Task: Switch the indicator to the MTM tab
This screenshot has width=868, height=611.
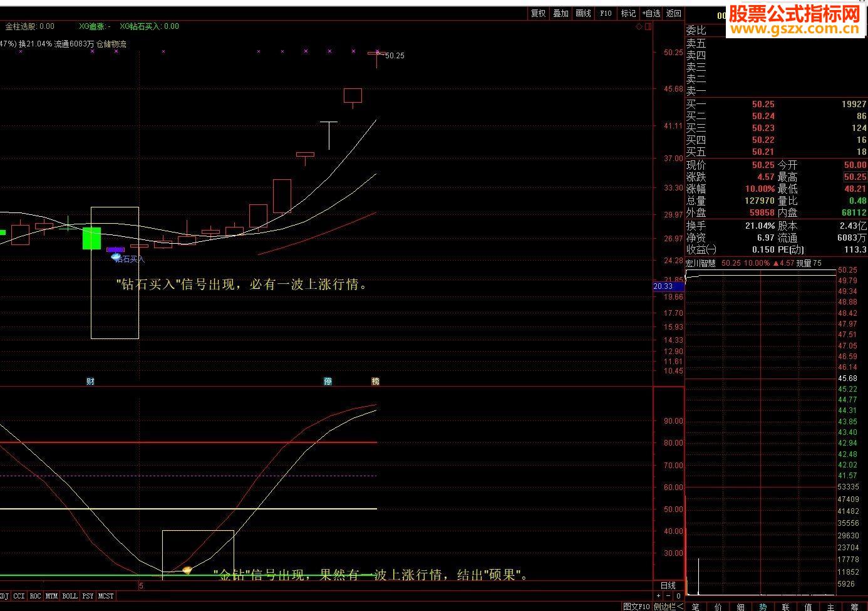Action: click(51, 596)
